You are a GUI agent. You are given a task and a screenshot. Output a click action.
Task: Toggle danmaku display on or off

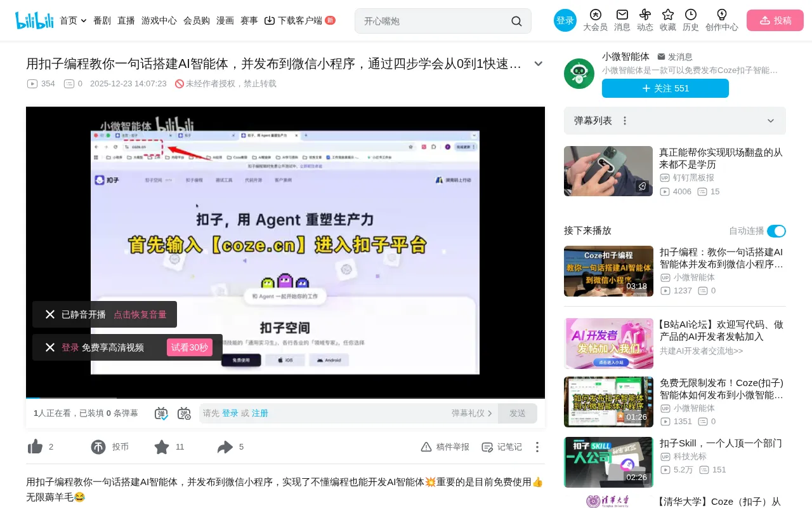coord(161,413)
